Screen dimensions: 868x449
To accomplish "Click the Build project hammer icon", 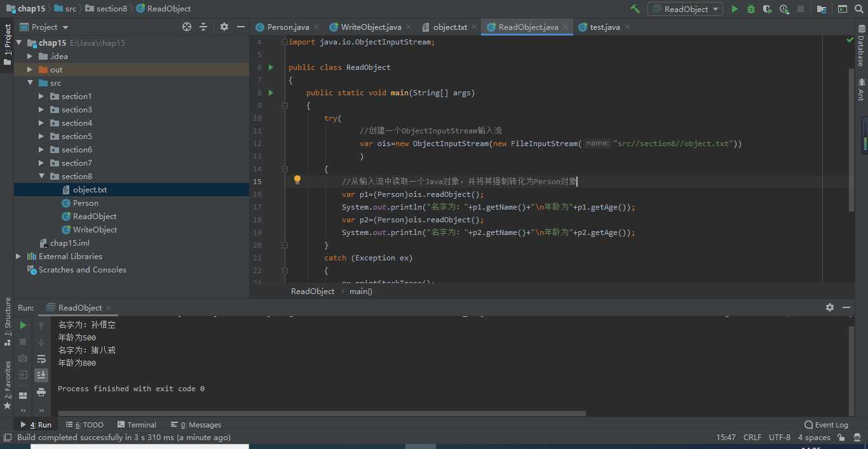I will 635,9.
